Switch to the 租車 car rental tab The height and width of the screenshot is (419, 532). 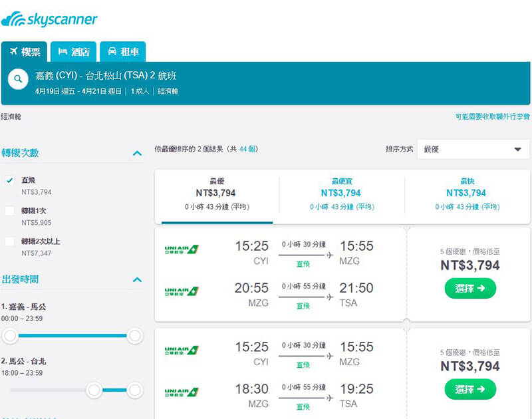pos(123,52)
